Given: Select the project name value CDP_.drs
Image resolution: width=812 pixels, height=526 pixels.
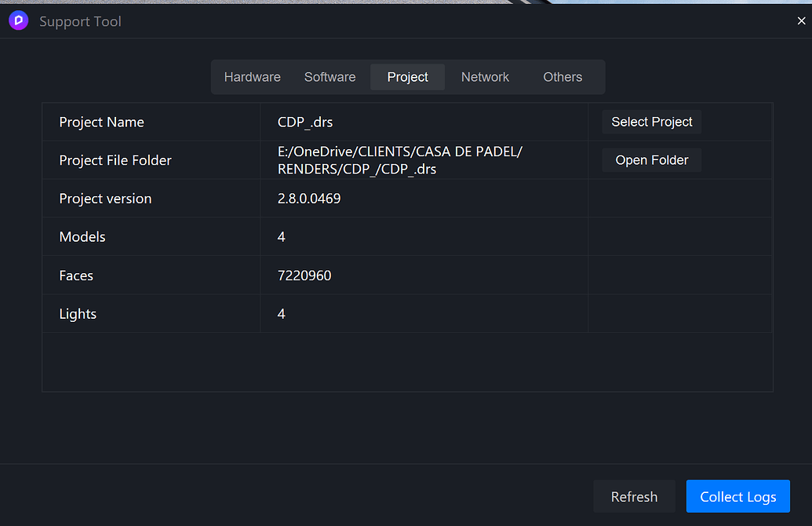Looking at the screenshot, I should pos(305,122).
